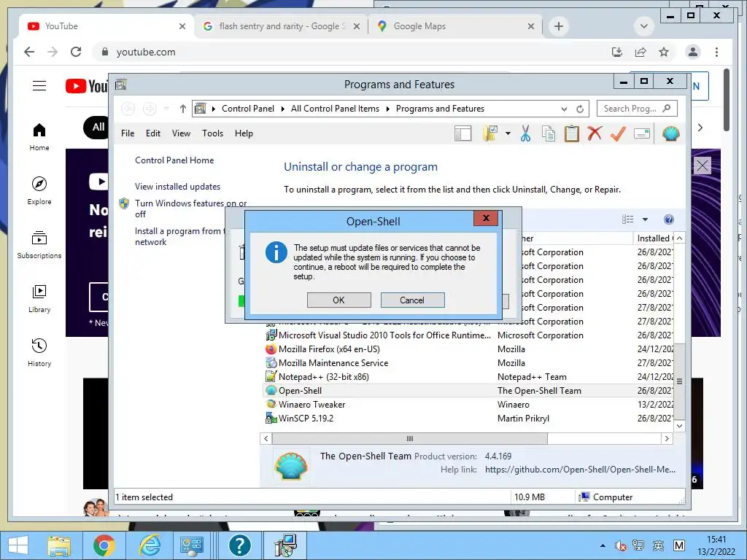Image resolution: width=747 pixels, height=560 pixels.
Task: Click refresh icon in Programs and Features address bar
Action: click(x=580, y=109)
